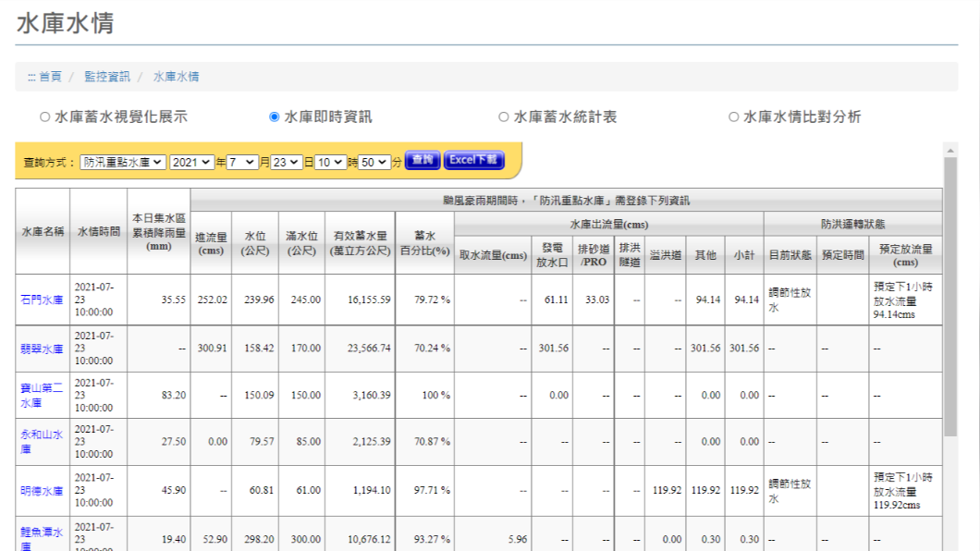The width and height of the screenshot is (980, 551).
Task: Open the 防汛重點水庫 query type dropdown
Action: (122, 163)
